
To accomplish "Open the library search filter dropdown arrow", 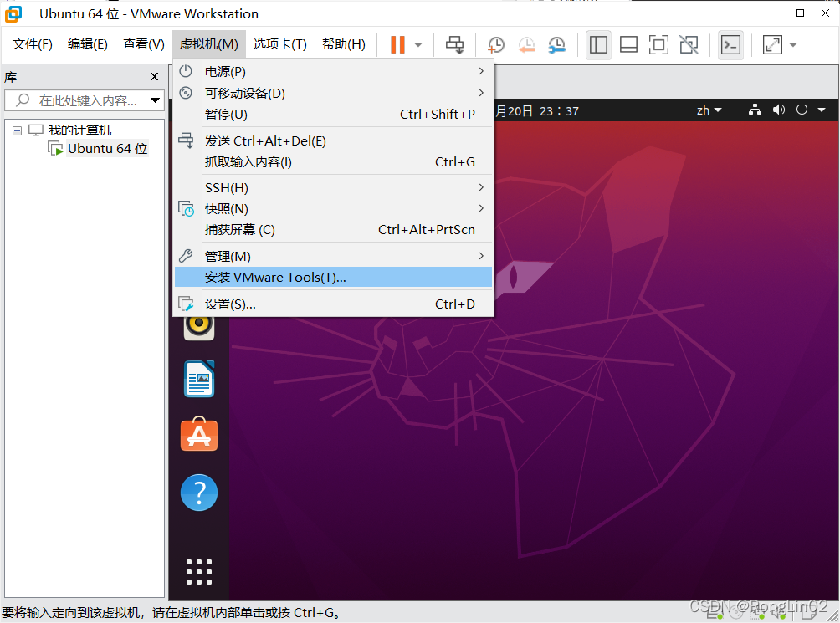I will [156, 100].
